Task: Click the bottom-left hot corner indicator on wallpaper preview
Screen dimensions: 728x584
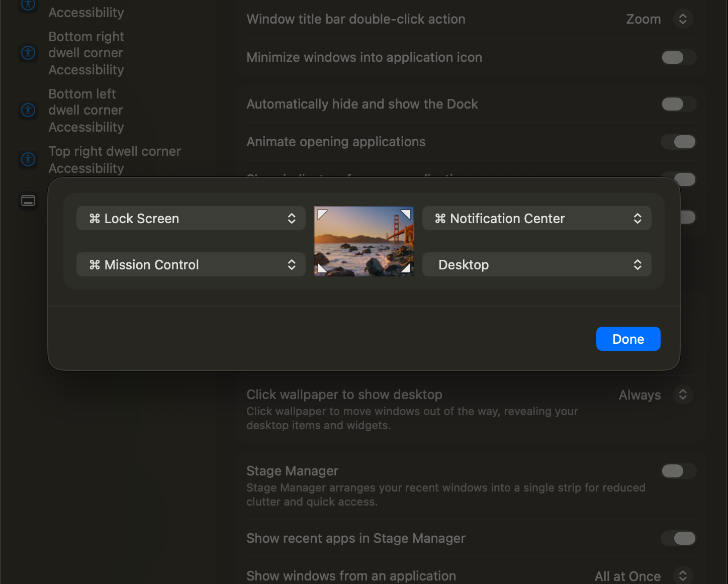Action: 322,268
